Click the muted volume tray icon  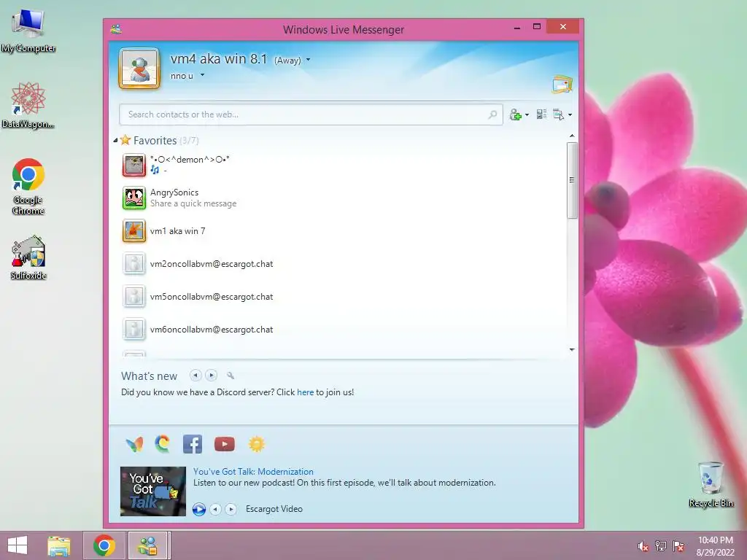tap(643, 546)
